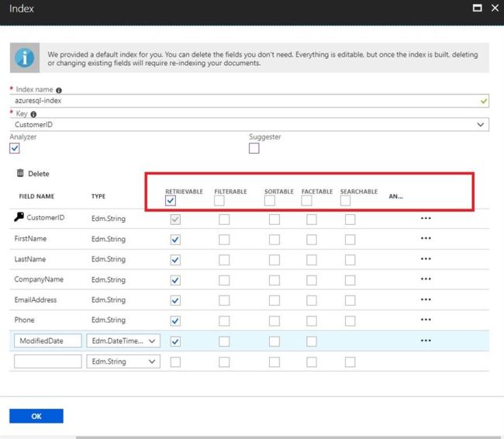Select the Phone field name
The image size is (504, 439).
pyautogui.click(x=25, y=320)
